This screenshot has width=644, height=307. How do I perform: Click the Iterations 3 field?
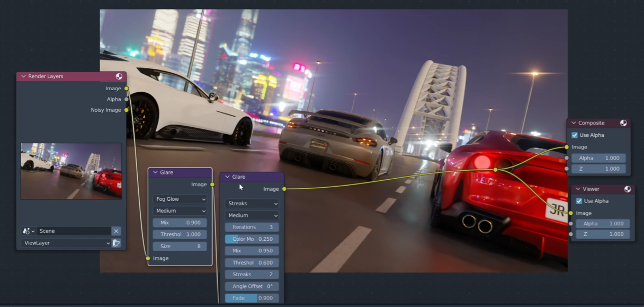[x=252, y=227]
